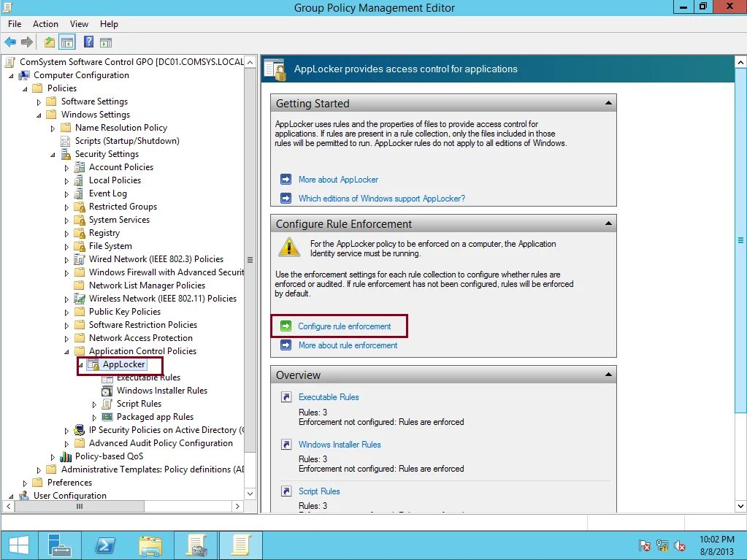Collapse the Application Control Policies node
The width and height of the screenshot is (747, 560).
point(66,351)
